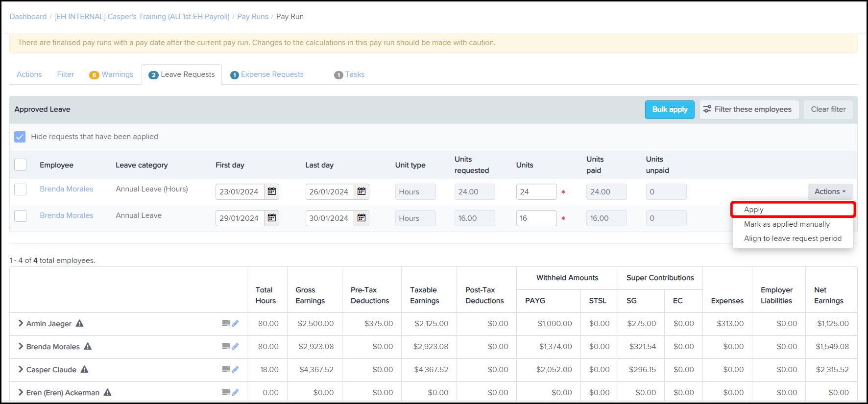Screen dimensions: 868x404
Task: Open the Pay Runs breadcrumb link
Action: click(253, 17)
